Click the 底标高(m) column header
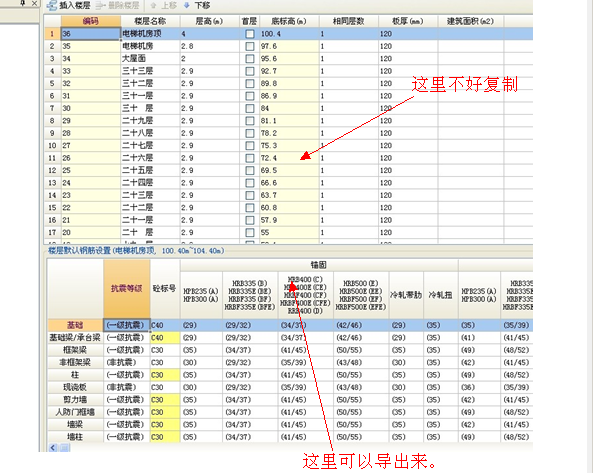This screenshot has width=602, height=473. point(289,21)
